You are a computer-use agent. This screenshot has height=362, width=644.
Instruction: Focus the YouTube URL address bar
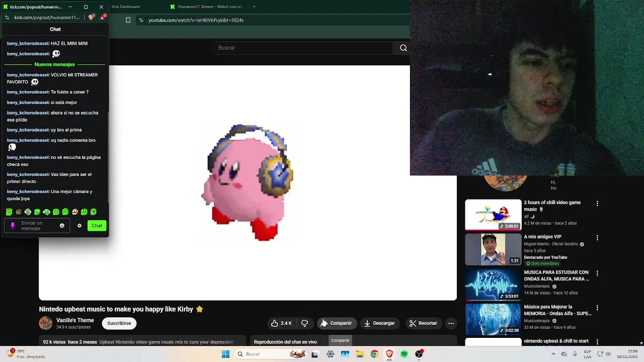(x=272, y=20)
